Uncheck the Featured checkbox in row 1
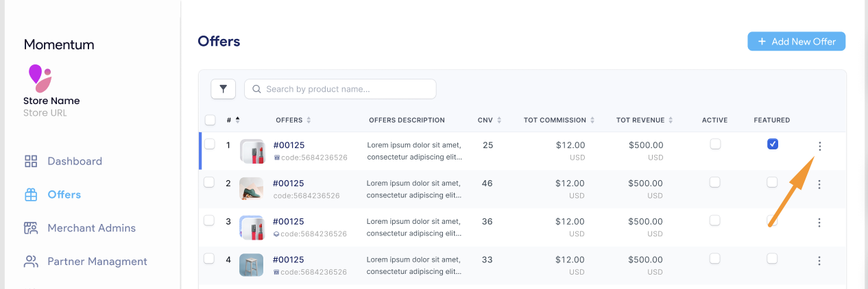The width and height of the screenshot is (868, 289). [x=773, y=144]
